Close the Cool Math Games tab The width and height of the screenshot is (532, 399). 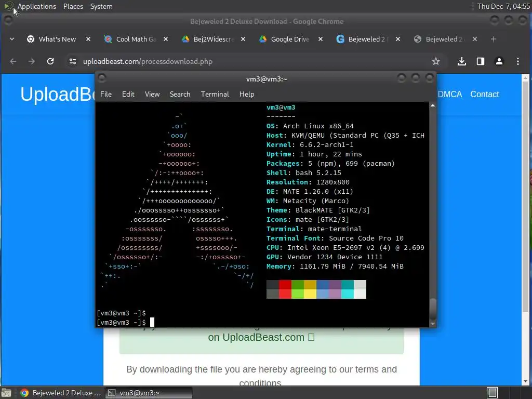(x=166, y=39)
